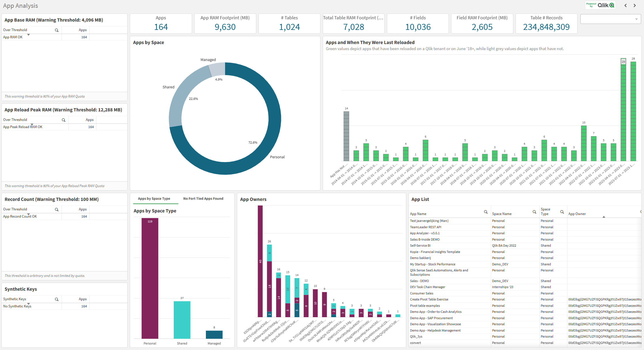The image size is (644, 350).
Task: Click the Powered by Qlik logo
Action: coord(600,5)
